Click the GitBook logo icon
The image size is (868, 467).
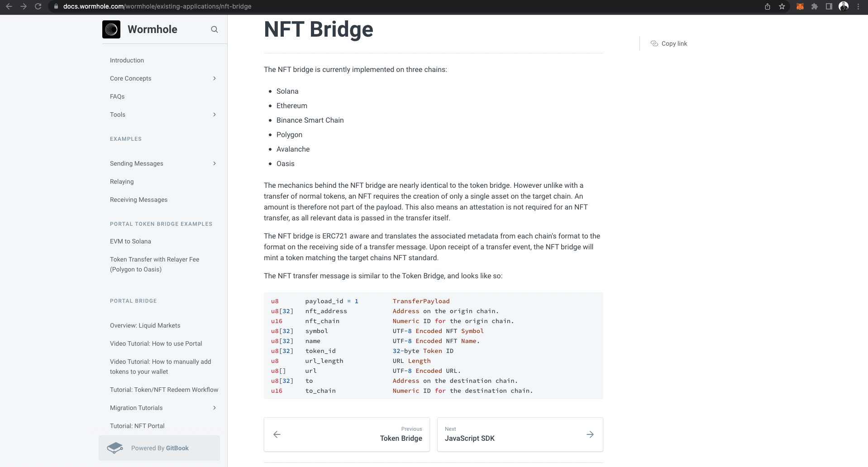click(x=115, y=448)
